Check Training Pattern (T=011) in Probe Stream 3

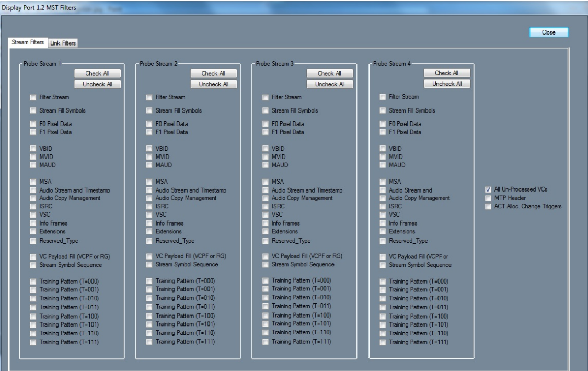tap(266, 307)
